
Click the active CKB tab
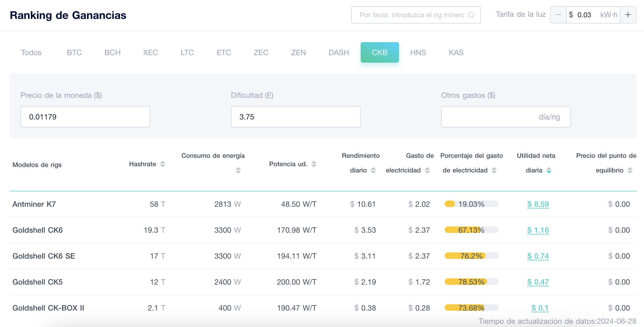(x=380, y=52)
